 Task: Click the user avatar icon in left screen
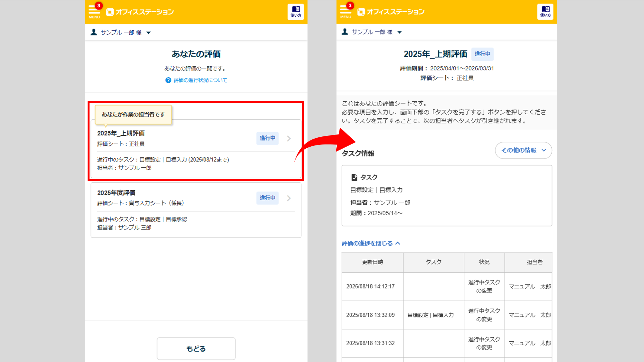(94, 32)
